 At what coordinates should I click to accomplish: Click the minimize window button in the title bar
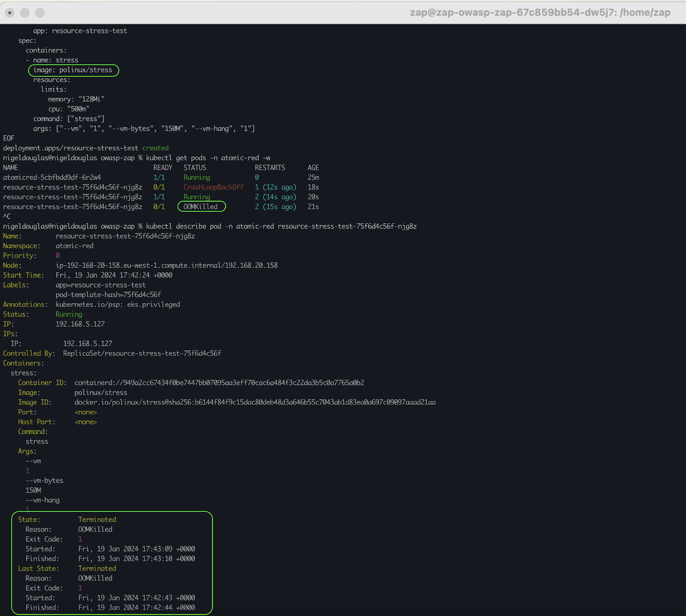(25, 13)
